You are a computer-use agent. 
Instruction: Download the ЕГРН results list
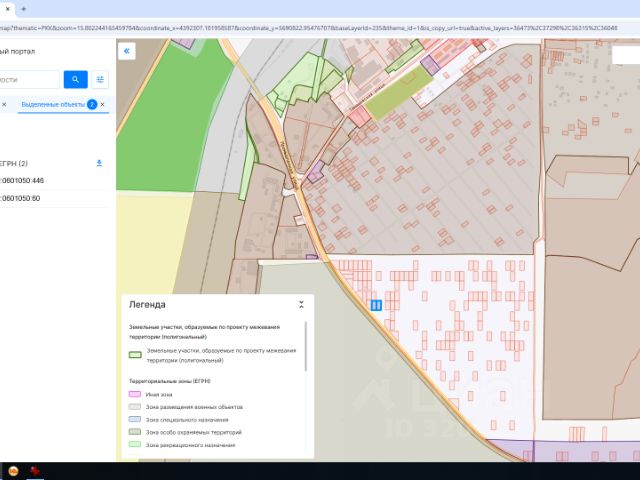click(x=98, y=163)
